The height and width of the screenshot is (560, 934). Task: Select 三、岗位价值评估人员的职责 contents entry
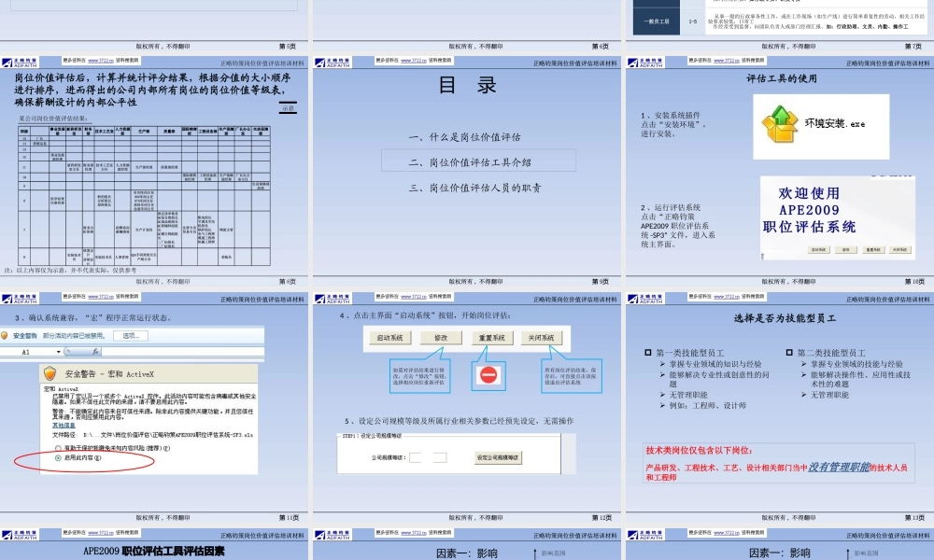coord(474,188)
